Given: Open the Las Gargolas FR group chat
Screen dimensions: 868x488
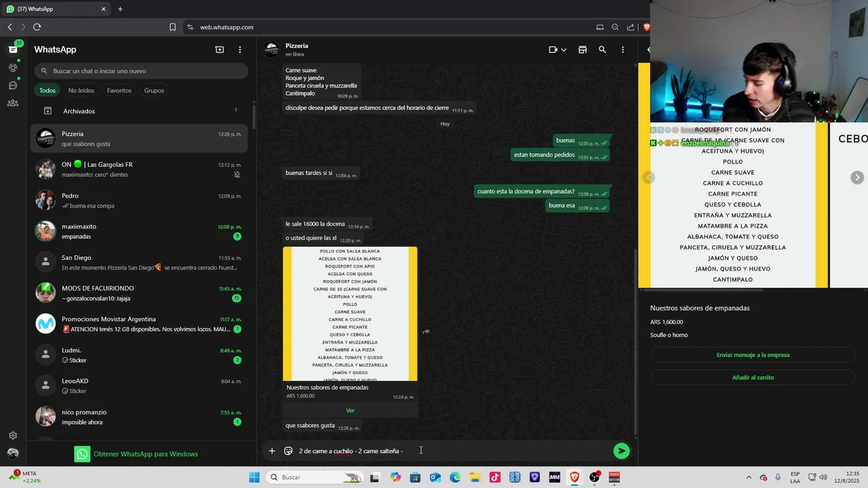Looking at the screenshot, I should (x=139, y=169).
